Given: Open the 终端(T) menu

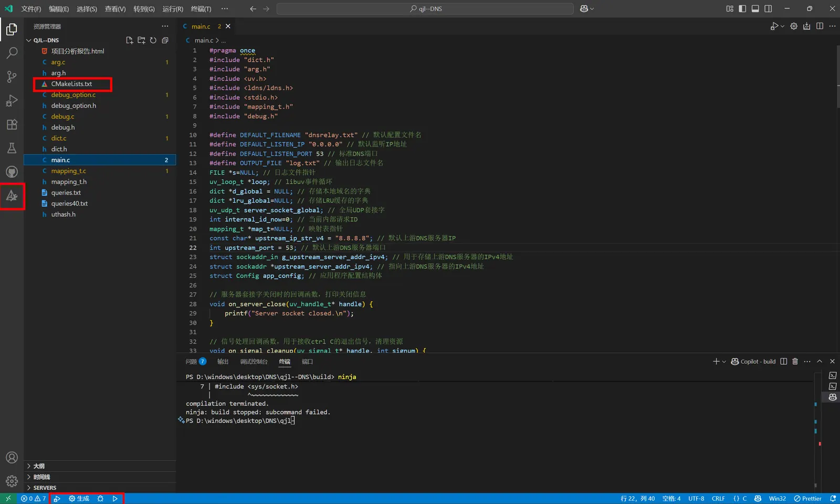Looking at the screenshot, I should point(201,9).
